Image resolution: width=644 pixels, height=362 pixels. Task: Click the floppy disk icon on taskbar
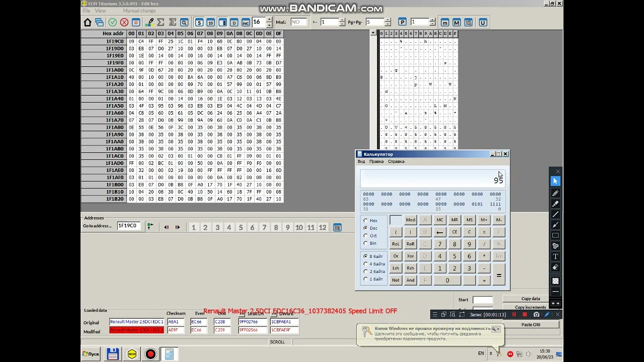(x=113, y=354)
